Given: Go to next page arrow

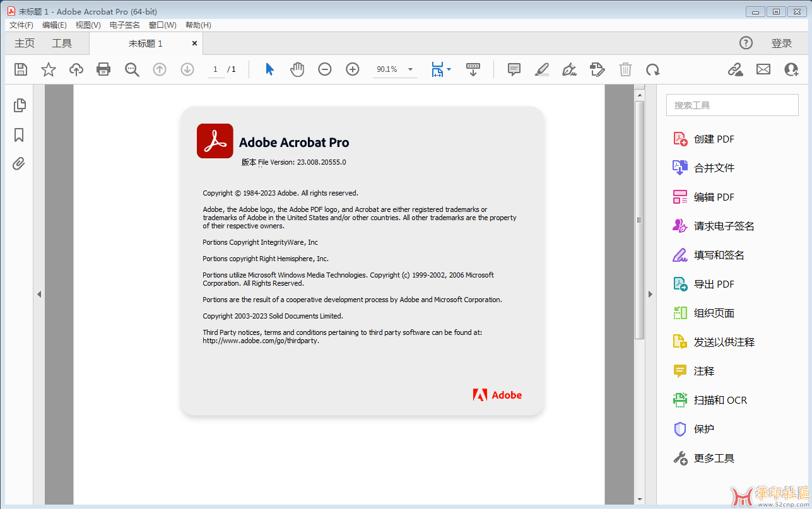Looking at the screenshot, I should click(187, 69).
